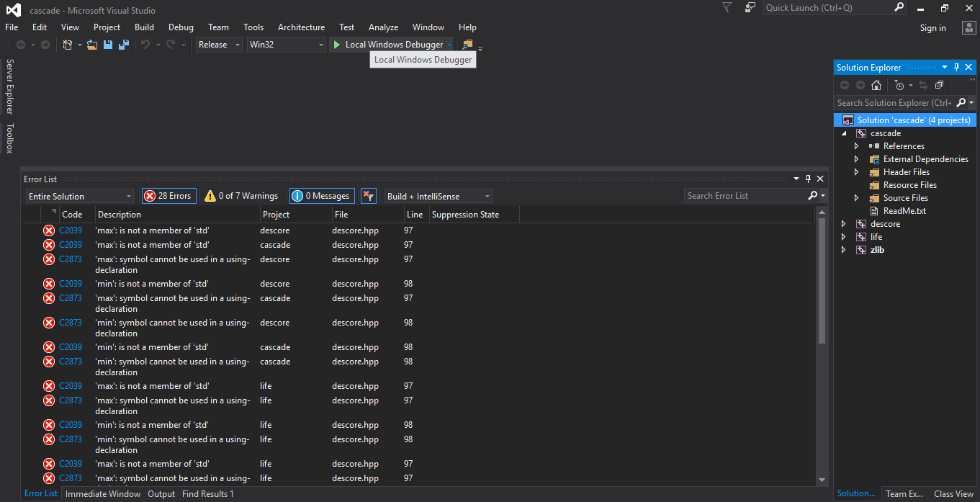Click the Save All toolbar icon

point(124,45)
